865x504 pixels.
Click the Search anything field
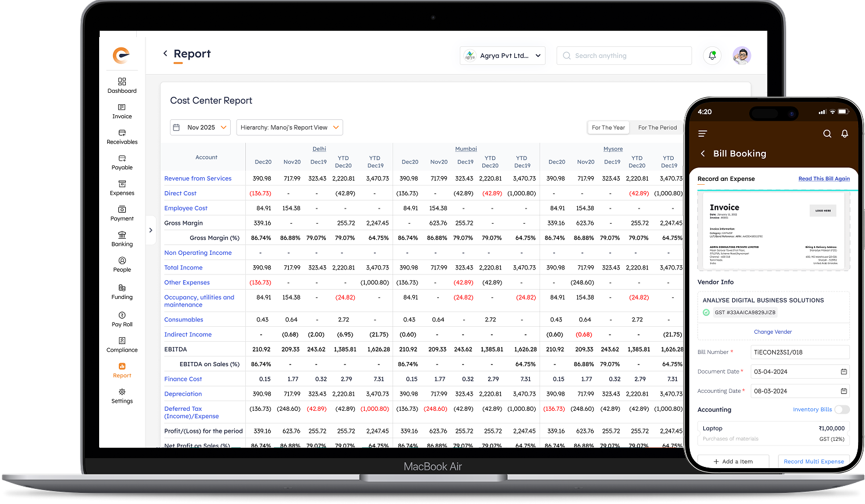pyautogui.click(x=624, y=56)
